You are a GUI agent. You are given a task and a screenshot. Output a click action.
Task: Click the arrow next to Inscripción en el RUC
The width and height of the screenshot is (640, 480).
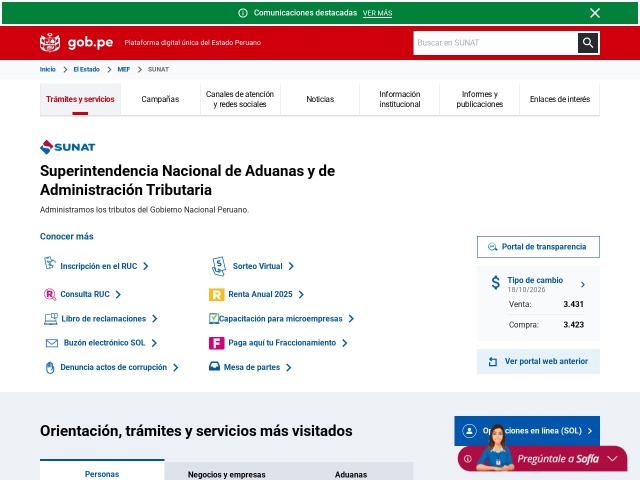[146, 266]
